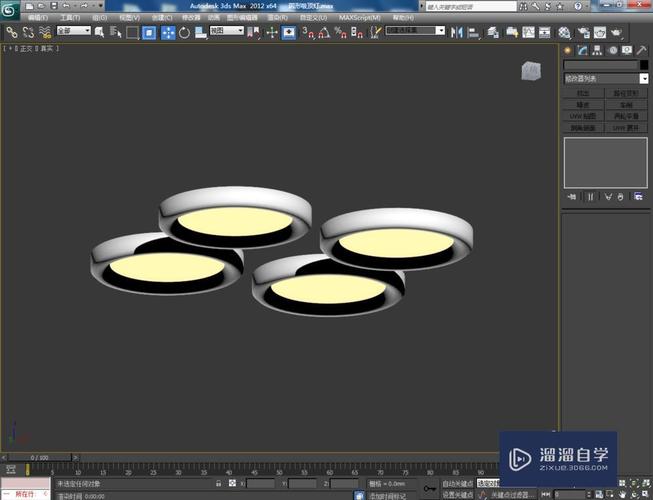This screenshot has width=653, height=500.
Task: Click the help search input field
Action: pyautogui.click(x=471, y=6)
